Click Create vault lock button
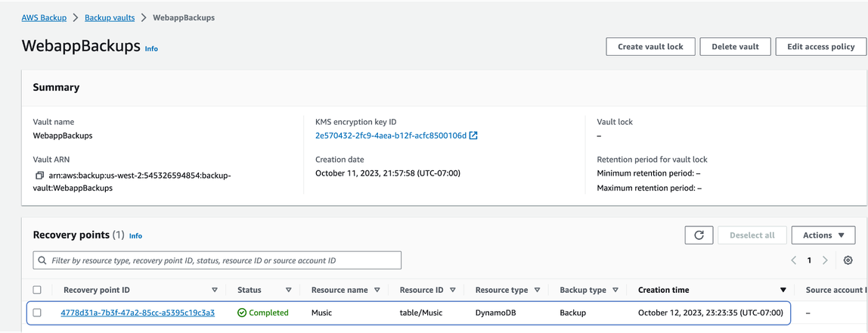 tap(650, 46)
